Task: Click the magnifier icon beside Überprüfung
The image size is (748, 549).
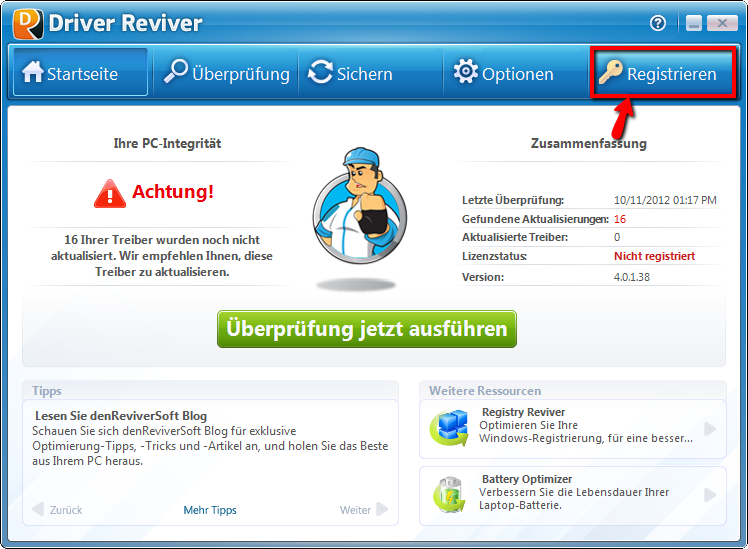Action: 176,71
